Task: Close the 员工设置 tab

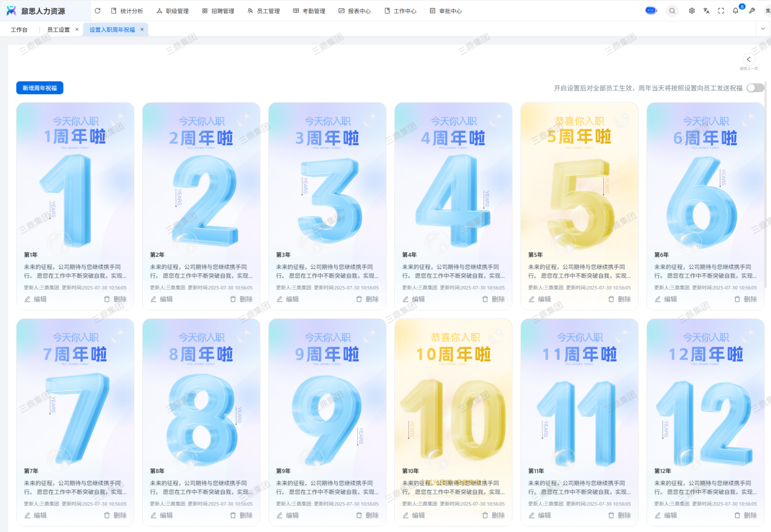Action: tap(77, 29)
